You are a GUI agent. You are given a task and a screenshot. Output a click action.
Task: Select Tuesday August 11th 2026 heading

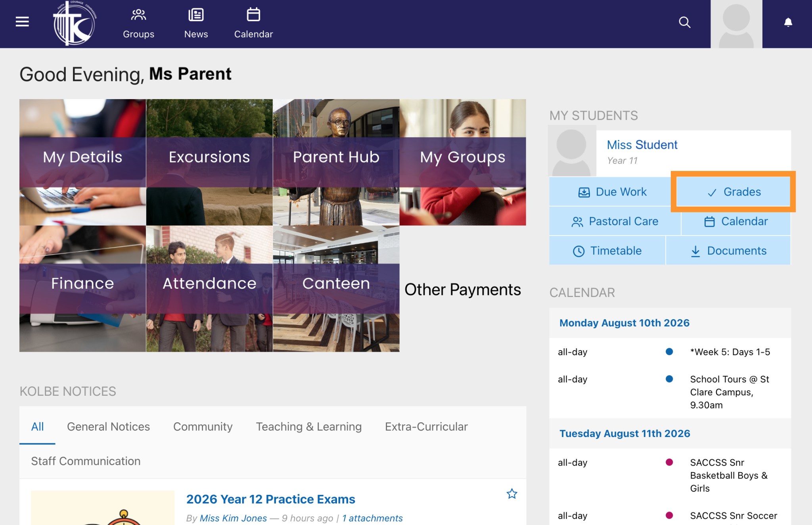pyautogui.click(x=624, y=433)
